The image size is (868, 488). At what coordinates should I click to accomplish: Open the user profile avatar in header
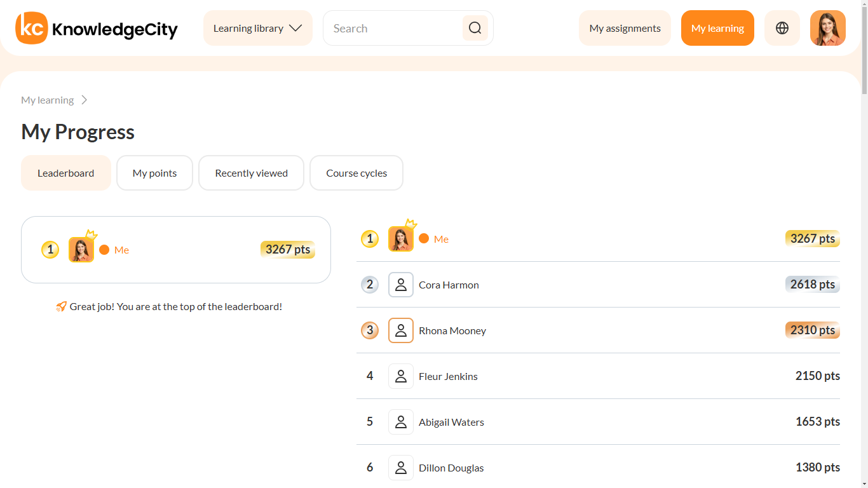click(827, 28)
